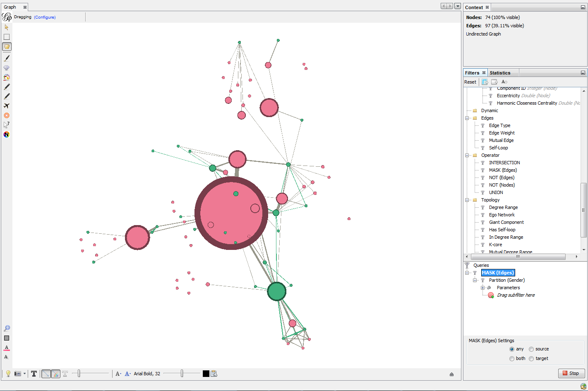The height and width of the screenshot is (391, 588).
Task: Minimize the Context panel
Action: point(583,7)
